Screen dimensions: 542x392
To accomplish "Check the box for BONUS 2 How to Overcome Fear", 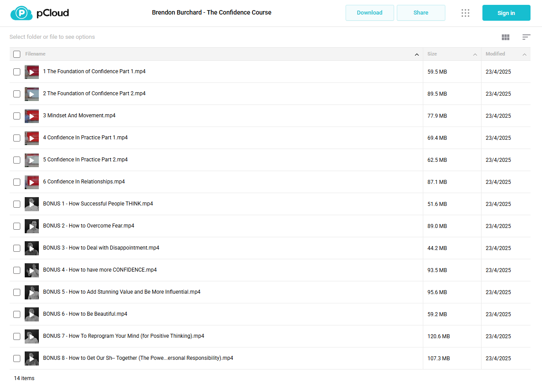I will pyautogui.click(x=17, y=226).
